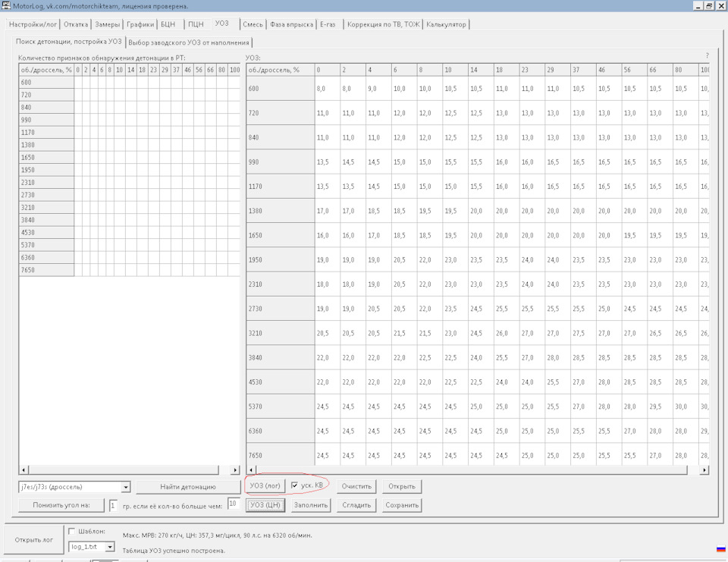Switch to the Графики tab

coord(140,24)
